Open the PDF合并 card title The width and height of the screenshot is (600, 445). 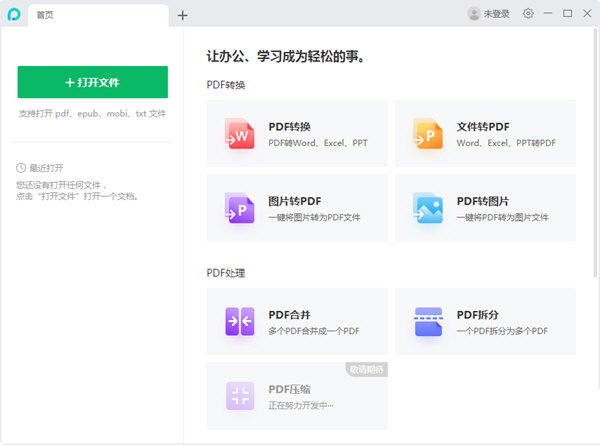289,315
